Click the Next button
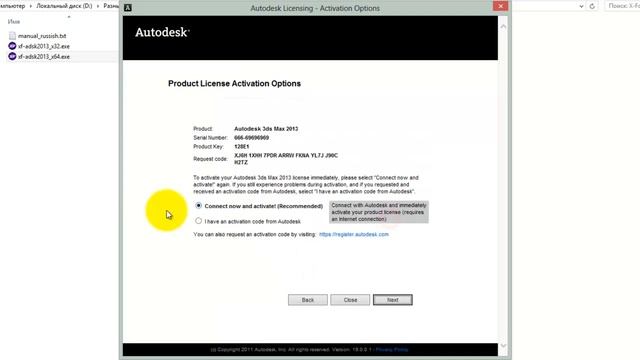640x360 pixels. click(393, 300)
